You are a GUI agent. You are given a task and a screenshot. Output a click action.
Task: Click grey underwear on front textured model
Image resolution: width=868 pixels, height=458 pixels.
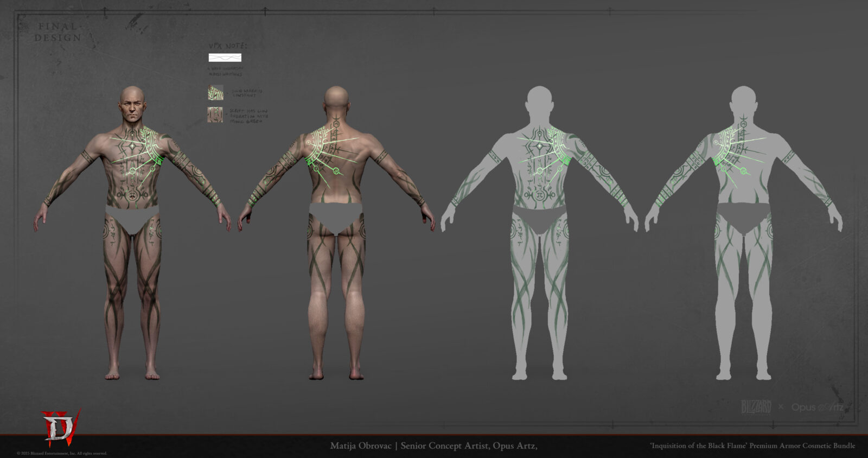click(x=132, y=218)
